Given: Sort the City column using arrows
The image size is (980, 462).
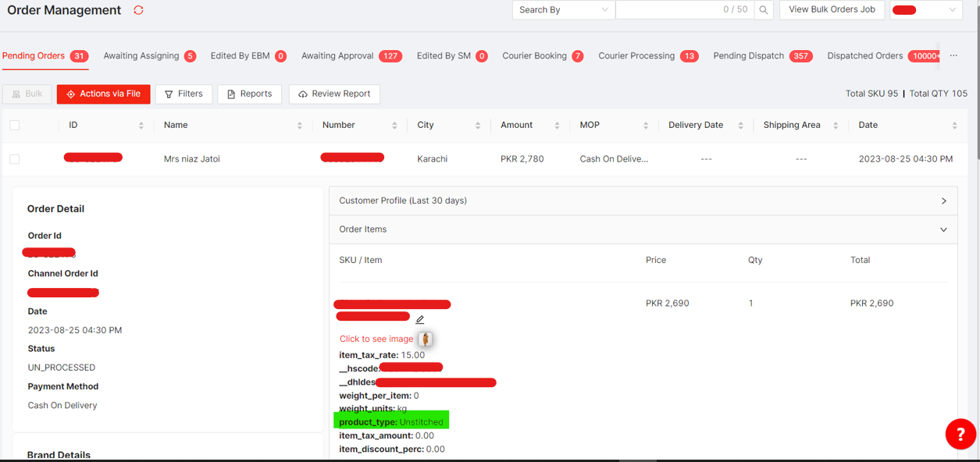Looking at the screenshot, I should click(478, 126).
